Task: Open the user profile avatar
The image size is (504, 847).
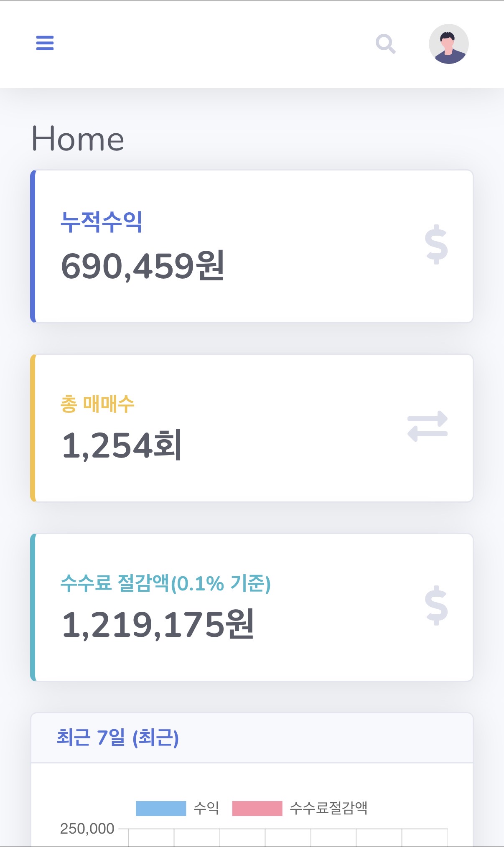Action: tap(448, 44)
